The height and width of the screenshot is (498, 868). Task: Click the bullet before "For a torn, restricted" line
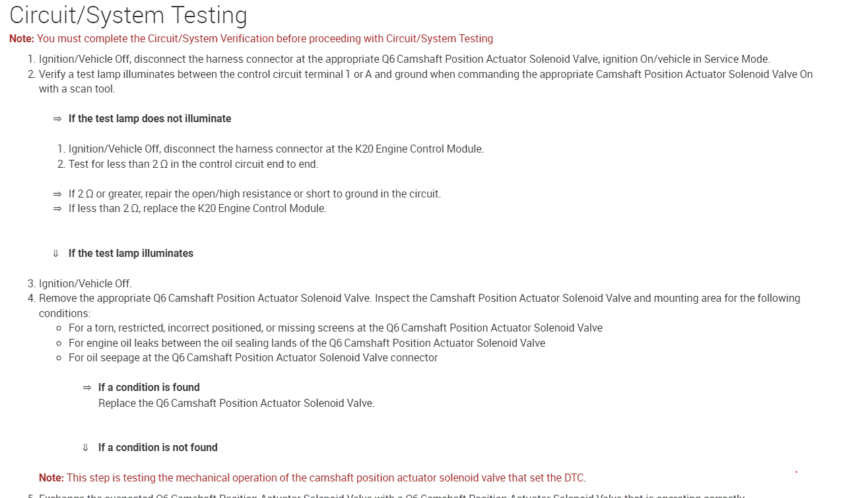point(59,328)
